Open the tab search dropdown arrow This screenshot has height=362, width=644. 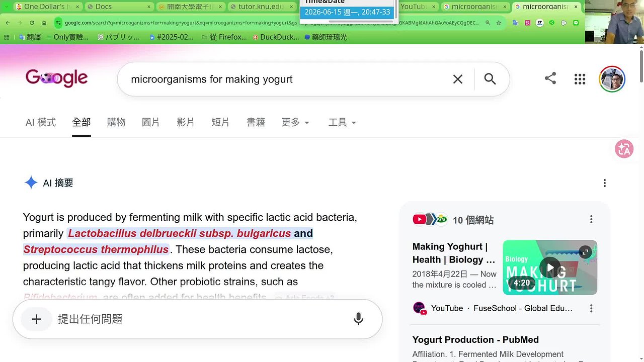7,7
